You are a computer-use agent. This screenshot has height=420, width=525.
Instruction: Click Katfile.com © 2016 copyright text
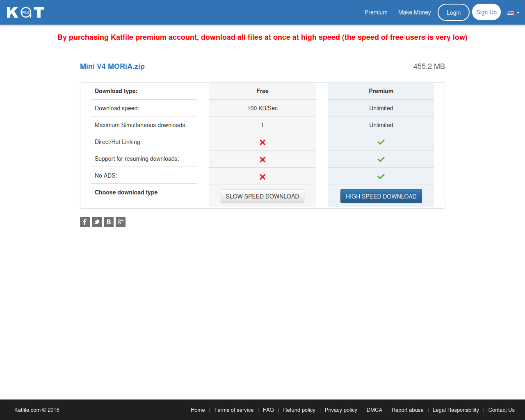37,410
